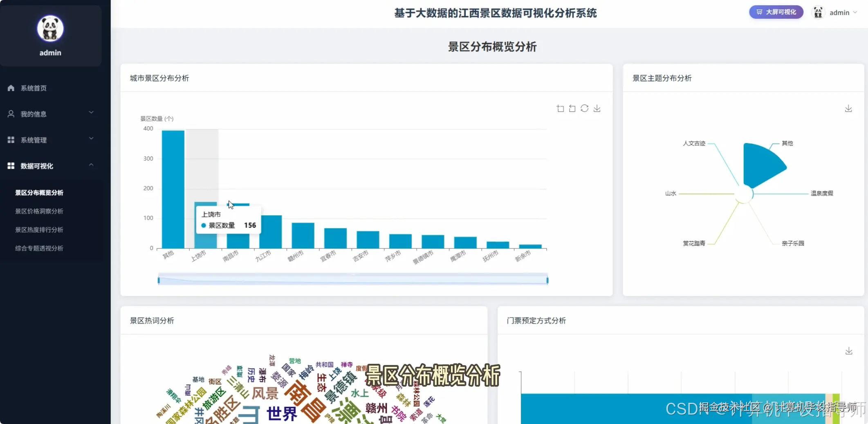Open 综合专题透视分析 page

coord(39,248)
